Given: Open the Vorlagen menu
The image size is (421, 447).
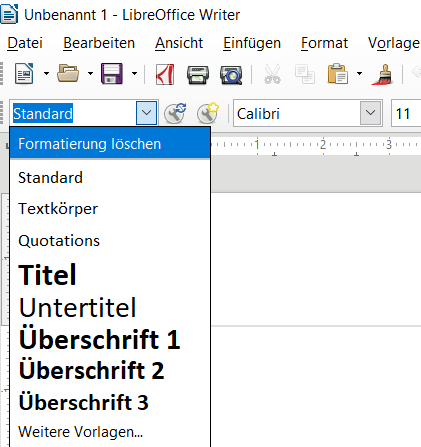Looking at the screenshot, I should (394, 43).
